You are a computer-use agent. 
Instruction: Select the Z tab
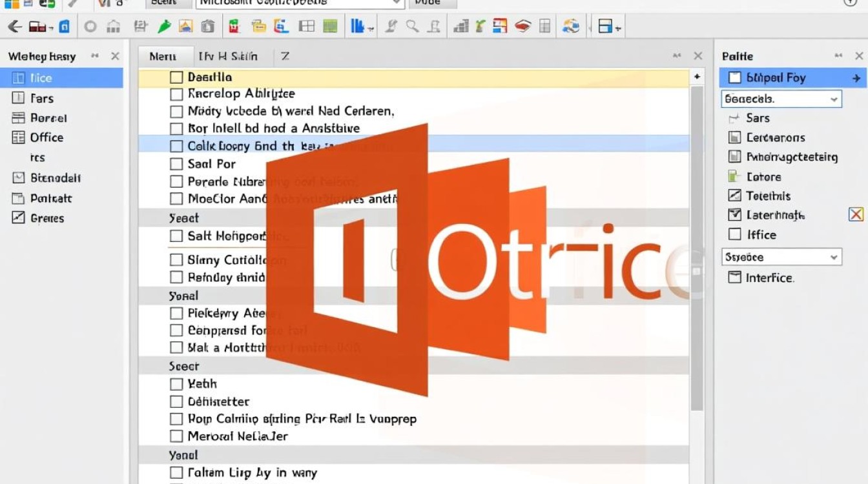(x=285, y=56)
